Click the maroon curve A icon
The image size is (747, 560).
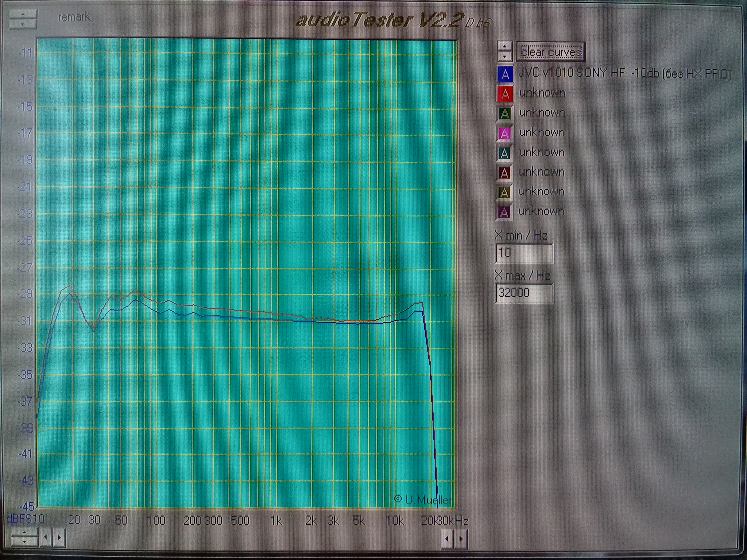pos(504,173)
